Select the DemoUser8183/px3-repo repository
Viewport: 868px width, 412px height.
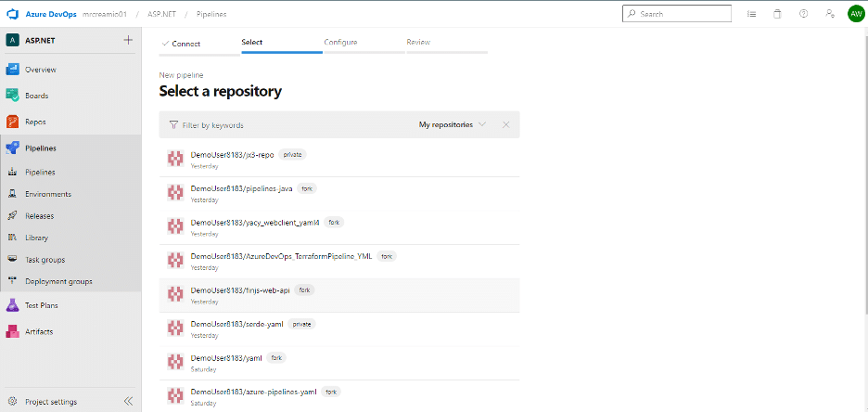339,160
